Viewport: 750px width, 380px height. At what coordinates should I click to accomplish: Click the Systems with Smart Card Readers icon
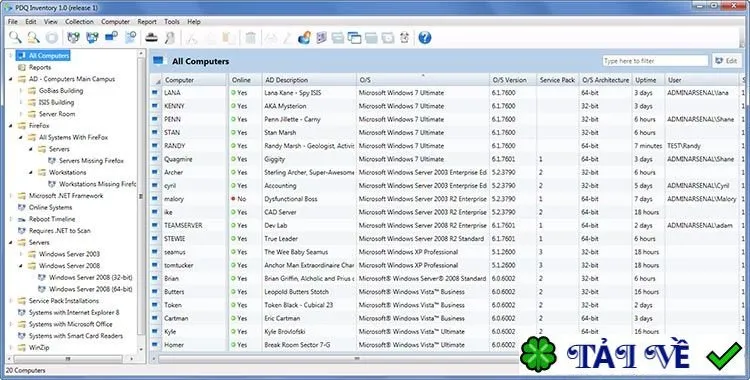(x=22, y=336)
